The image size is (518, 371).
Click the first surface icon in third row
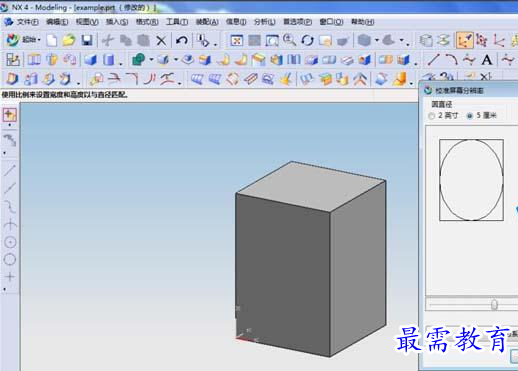198,79
